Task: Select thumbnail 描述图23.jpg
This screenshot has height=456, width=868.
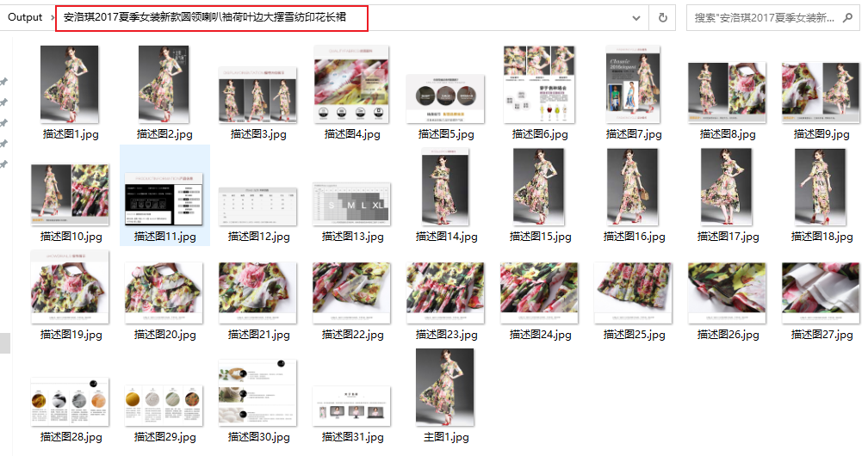Action: 445,293
